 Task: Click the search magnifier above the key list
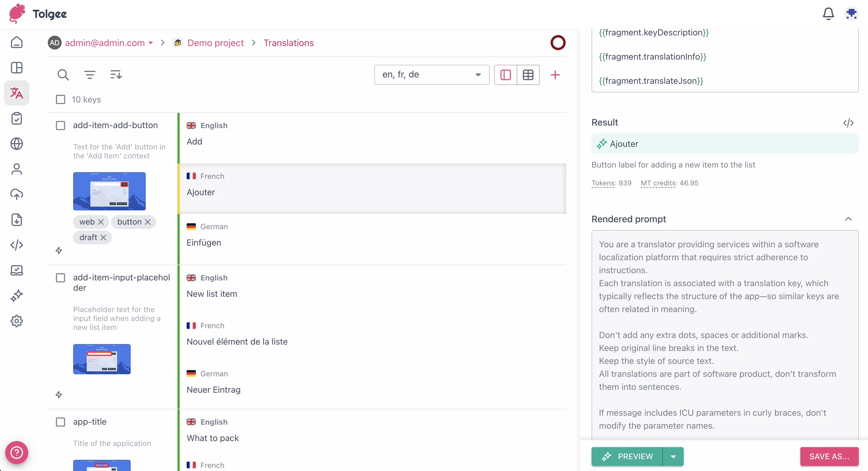pos(63,75)
